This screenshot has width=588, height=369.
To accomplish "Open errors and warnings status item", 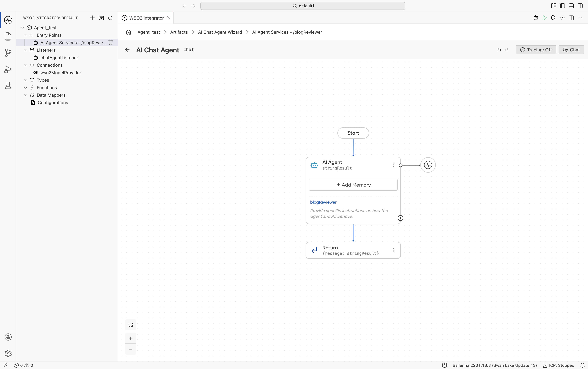I will 23,365.
